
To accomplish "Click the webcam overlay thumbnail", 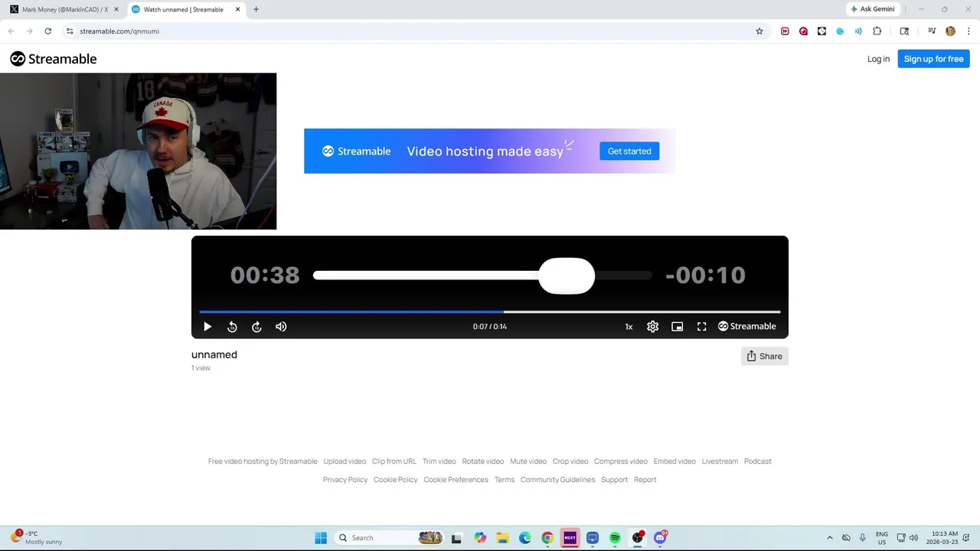I will tap(138, 152).
